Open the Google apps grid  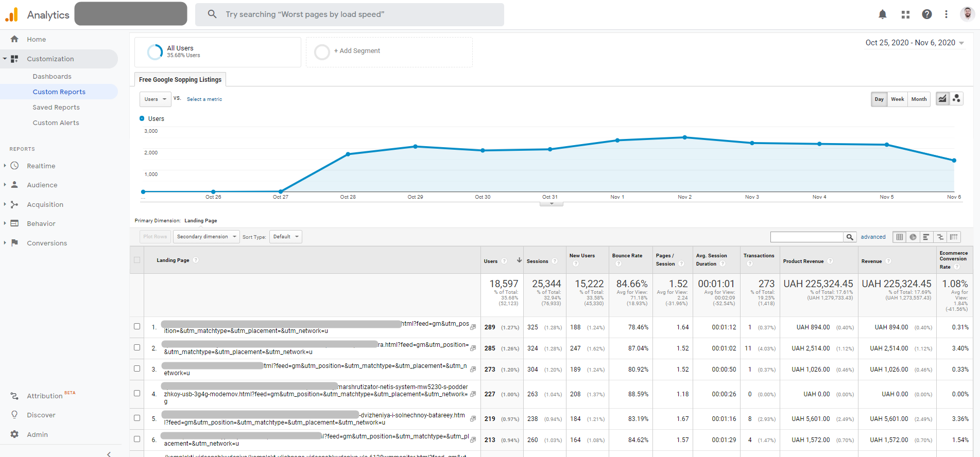pos(905,14)
